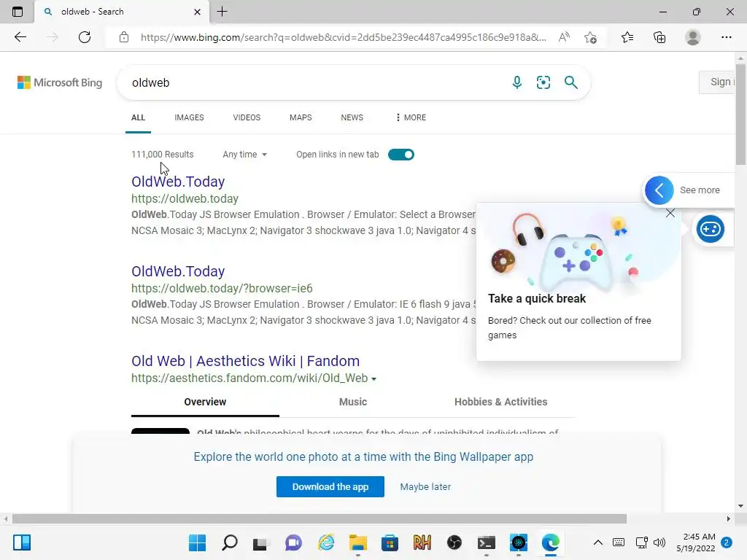Search using an image (visual search)
This screenshot has width=747, height=560.
click(543, 82)
